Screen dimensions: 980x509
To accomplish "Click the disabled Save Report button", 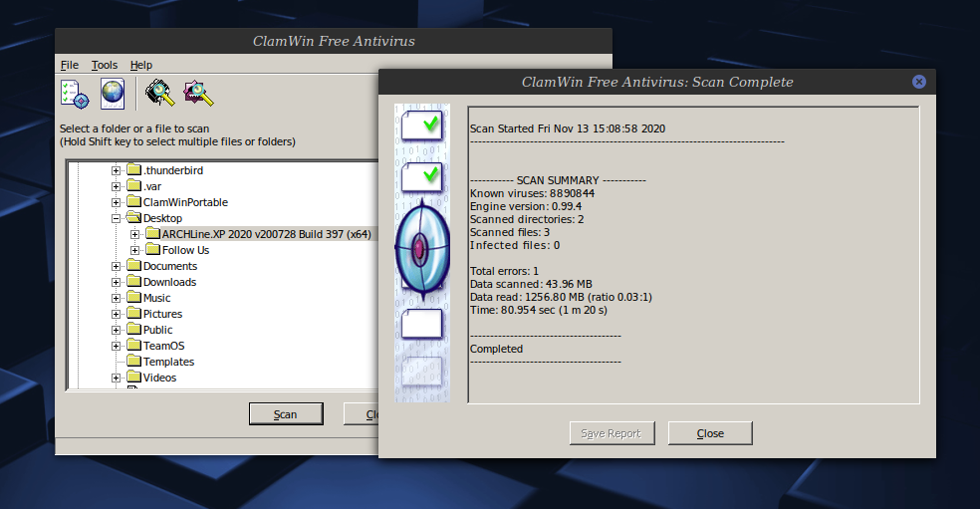I will tap(612, 433).
